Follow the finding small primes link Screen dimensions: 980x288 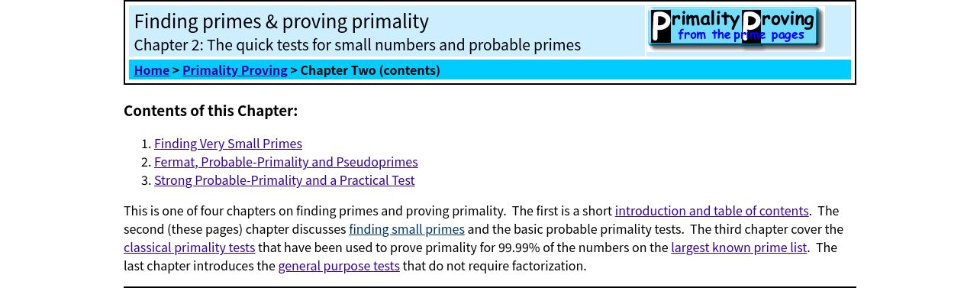407,229
